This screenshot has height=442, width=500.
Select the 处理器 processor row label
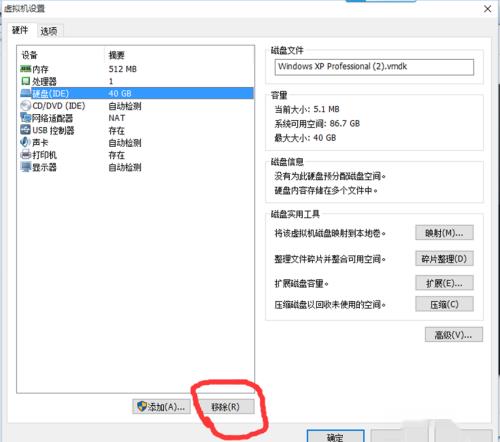pos(44,81)
